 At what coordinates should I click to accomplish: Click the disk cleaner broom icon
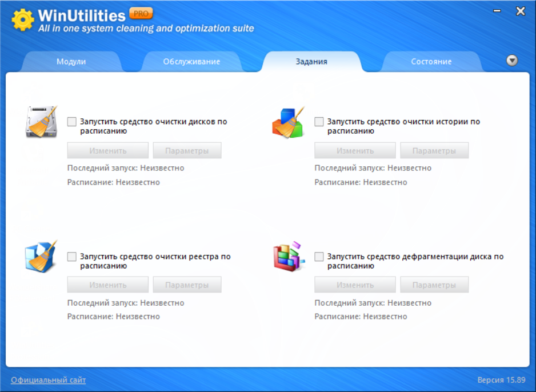click(41, 122)
